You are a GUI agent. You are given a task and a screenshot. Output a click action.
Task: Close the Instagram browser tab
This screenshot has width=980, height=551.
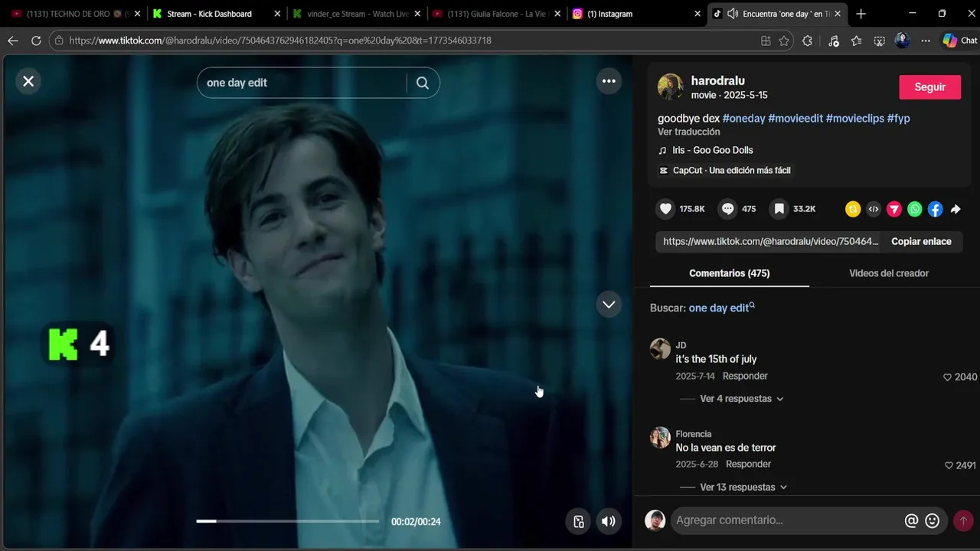[697, 14]
